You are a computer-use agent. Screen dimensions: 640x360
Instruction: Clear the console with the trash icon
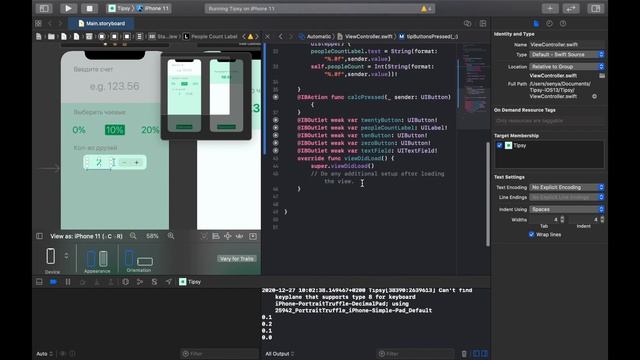pyautogui.click(x=464, y=354)
